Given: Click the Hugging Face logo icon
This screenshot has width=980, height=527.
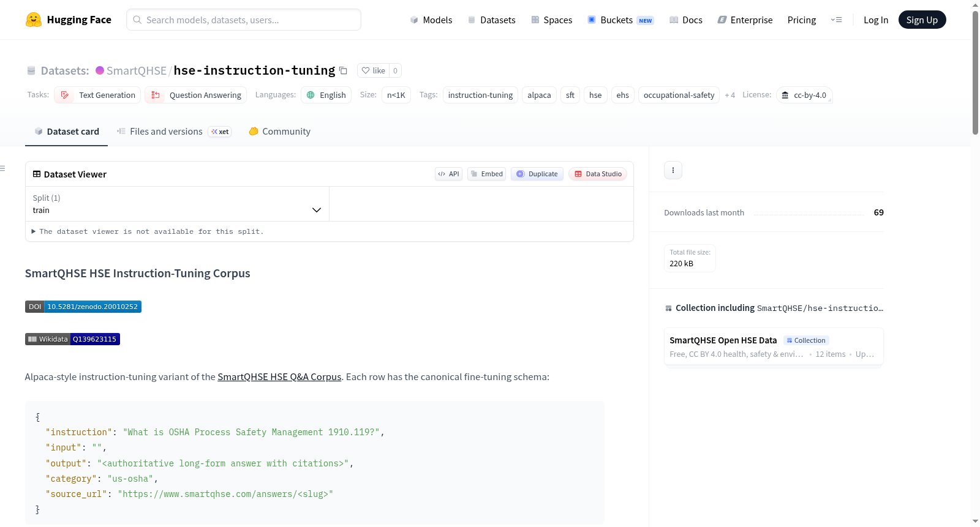Looking at the screenshot, I should tap(34, 20).
